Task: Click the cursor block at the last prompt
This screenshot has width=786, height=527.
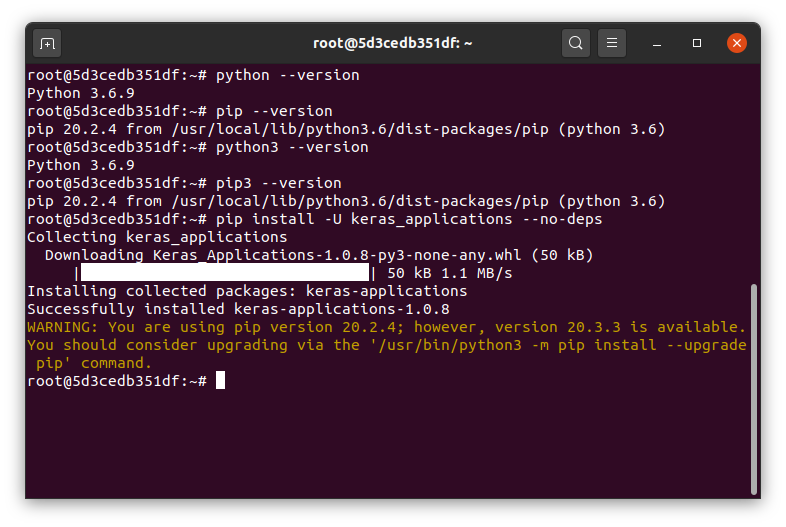Action: [220, 381]
